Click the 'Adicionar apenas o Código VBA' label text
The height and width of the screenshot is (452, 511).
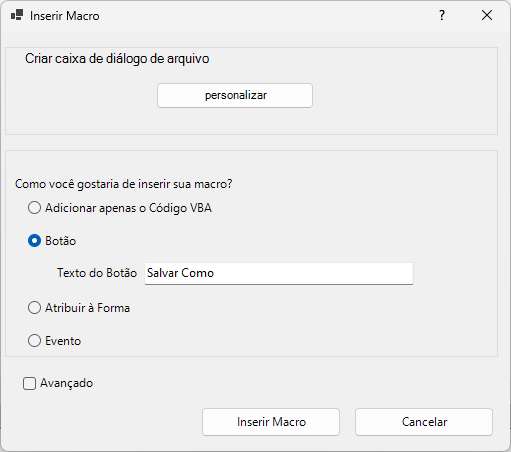pyautogui.click(x=128, y=208)
